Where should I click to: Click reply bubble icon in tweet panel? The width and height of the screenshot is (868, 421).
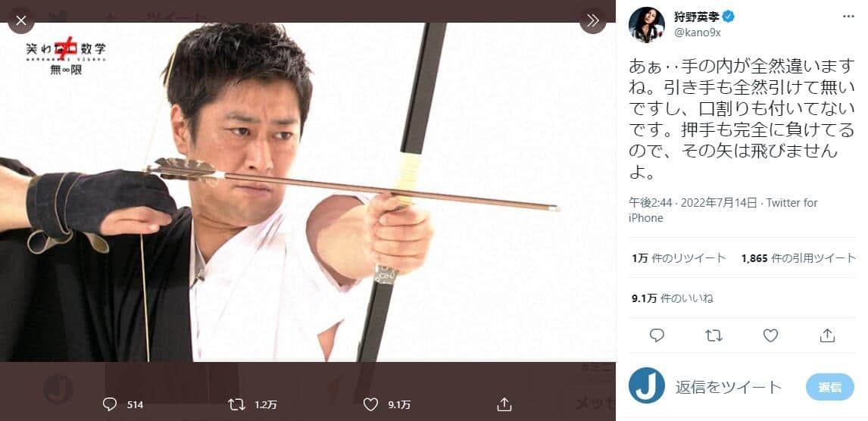(x=657, y=335)
